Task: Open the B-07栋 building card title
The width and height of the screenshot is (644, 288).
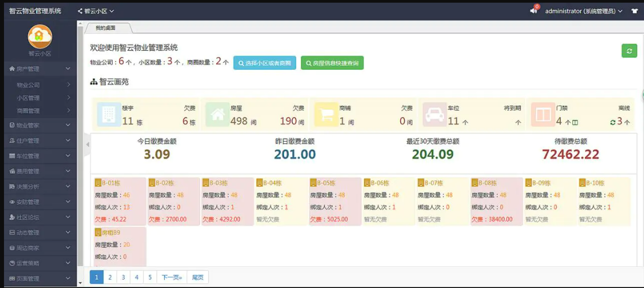Action: click(434, 183)
